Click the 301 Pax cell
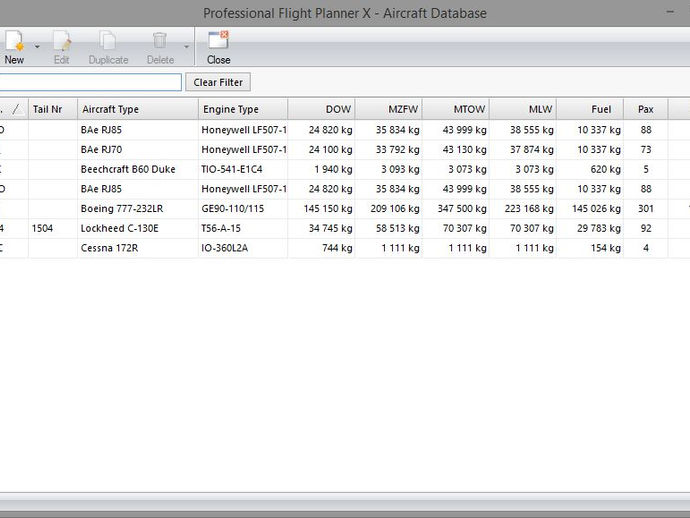This screenshot has width=690, height=518. pyautogui.click(x=646, y=209)
